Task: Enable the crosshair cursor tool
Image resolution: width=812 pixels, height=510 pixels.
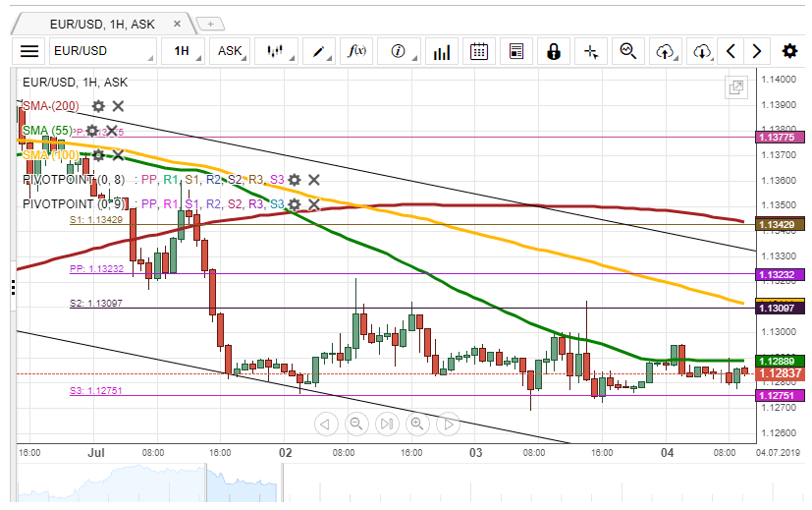Action: pyautogui.click(x=591, y=51)
